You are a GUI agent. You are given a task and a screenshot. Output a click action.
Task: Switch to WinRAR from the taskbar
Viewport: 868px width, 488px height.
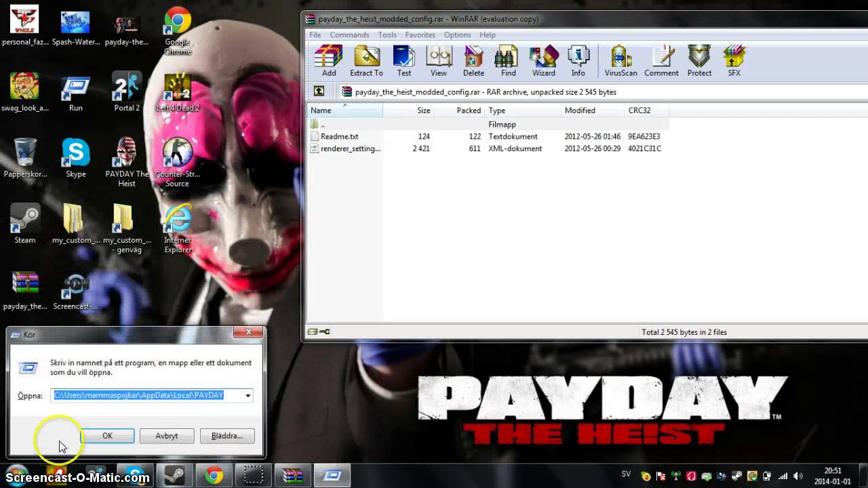(x=293, y=476)
